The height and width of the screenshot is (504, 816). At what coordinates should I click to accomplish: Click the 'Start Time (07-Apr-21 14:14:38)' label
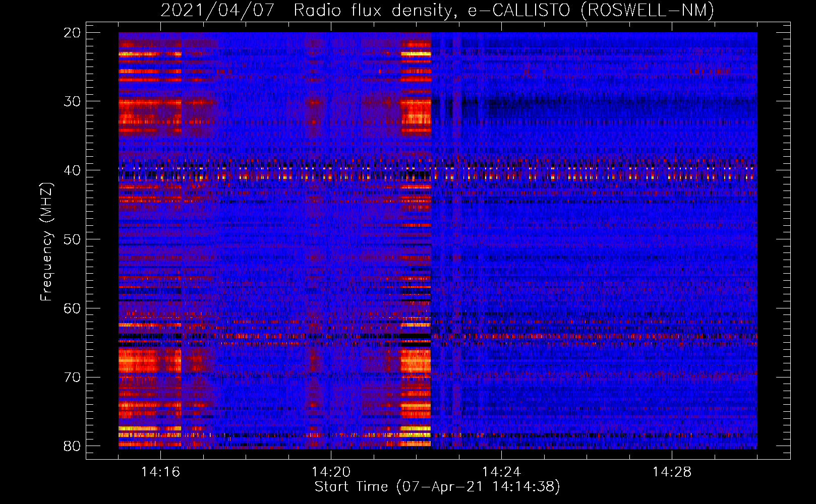point(437,487)
